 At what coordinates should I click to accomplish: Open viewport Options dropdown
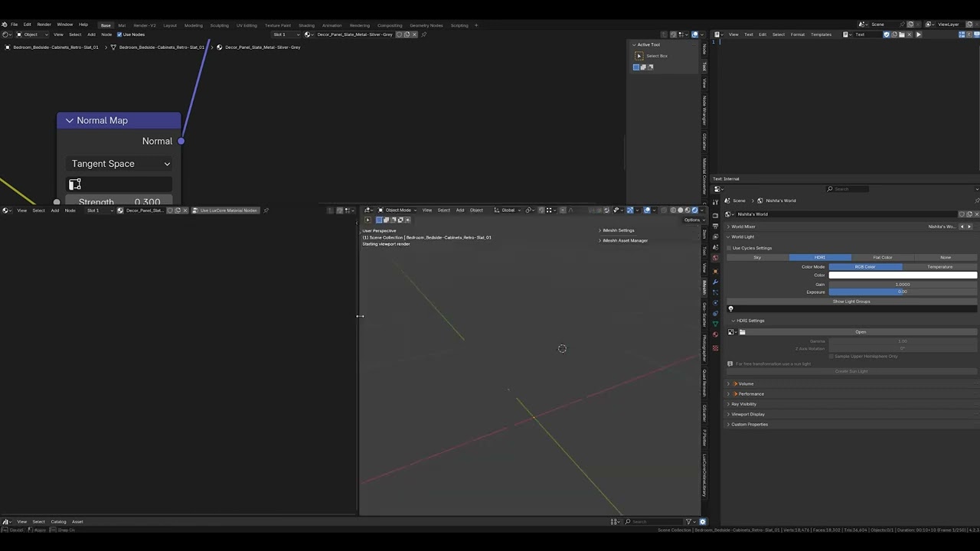pyautogui.click(x=692, y=220)
